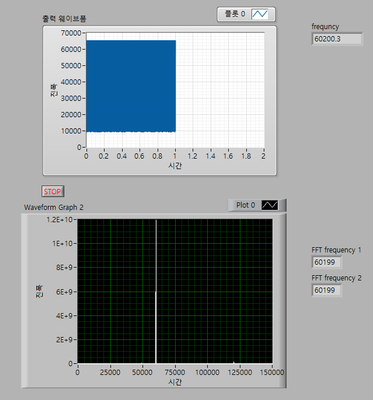Click the 150000 end value on FFT X-axis

point(272,372)
